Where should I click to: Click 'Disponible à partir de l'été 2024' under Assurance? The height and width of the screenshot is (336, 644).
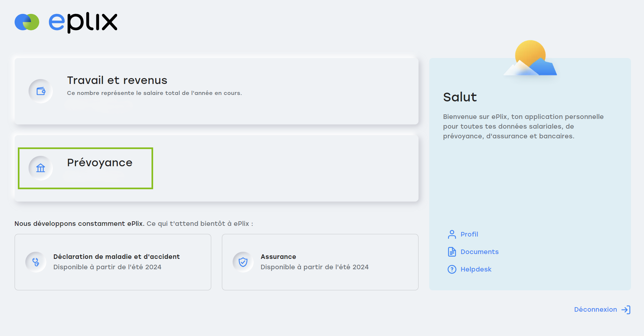click(315, 267)
